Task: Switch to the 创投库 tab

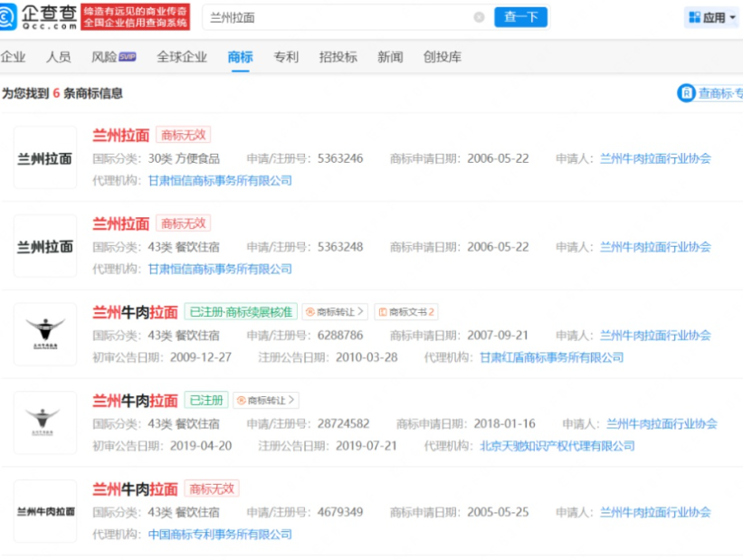Action: (443, 57)
